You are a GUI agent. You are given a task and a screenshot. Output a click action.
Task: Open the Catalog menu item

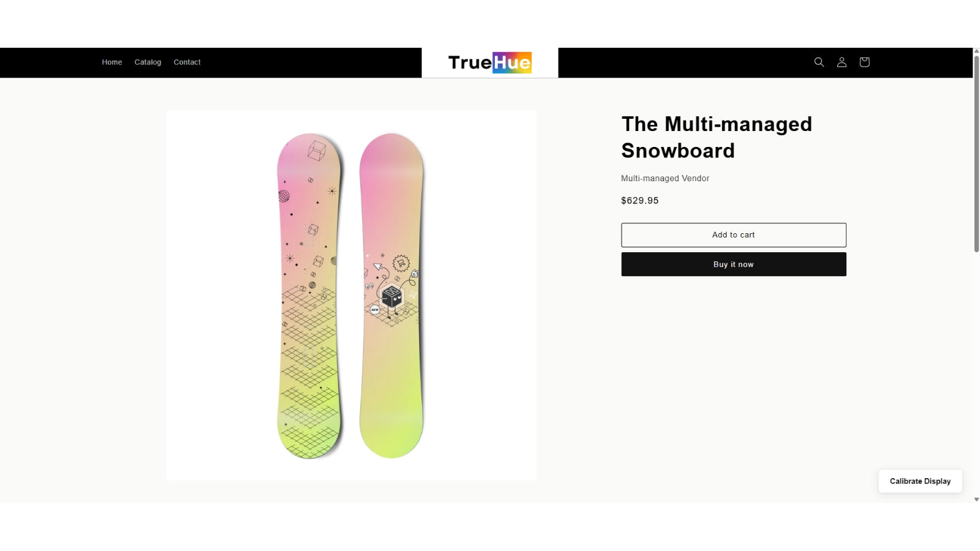pyautogui.click(x=148, y=62)
